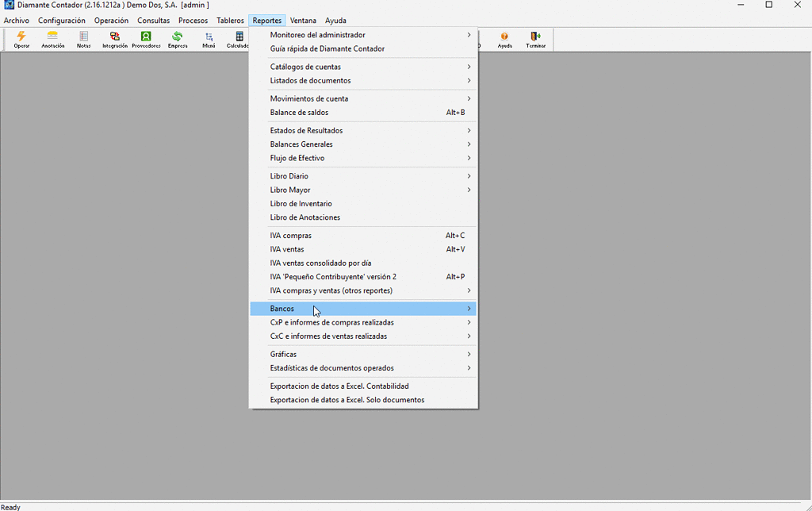Open the Procesos menu
The width and height of the screenshot is (812, 511).
pos(193,21)
